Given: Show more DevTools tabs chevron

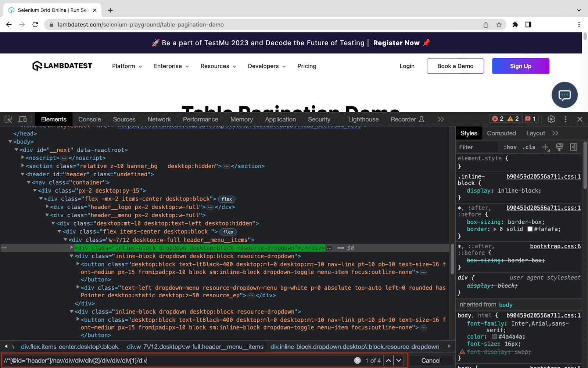Looking at the screenshot, I should click(x=441, y=119).
